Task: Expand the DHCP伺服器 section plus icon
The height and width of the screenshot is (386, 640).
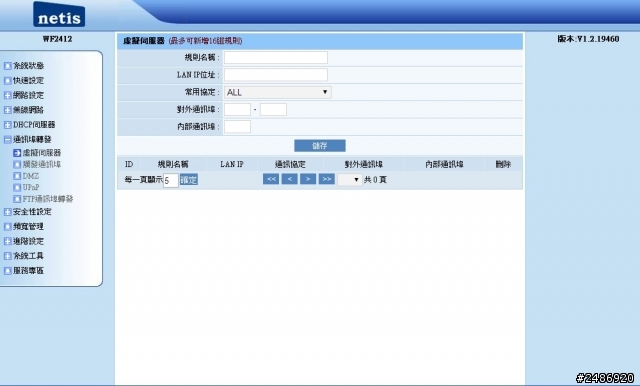Action: coord(7,125)
